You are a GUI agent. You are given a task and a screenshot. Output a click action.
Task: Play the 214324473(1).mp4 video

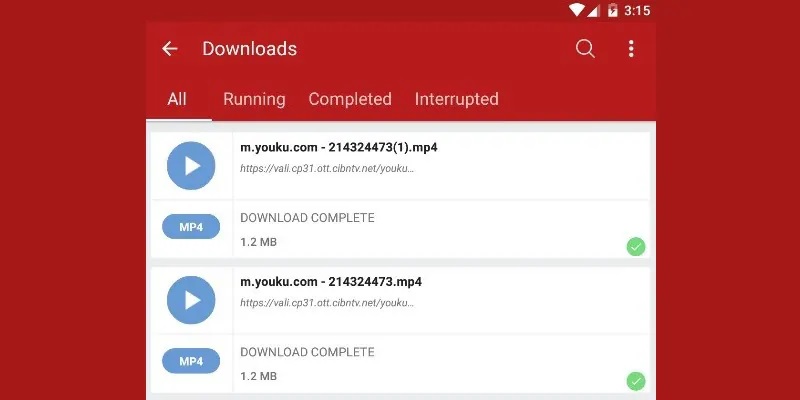tap(191, 166)
